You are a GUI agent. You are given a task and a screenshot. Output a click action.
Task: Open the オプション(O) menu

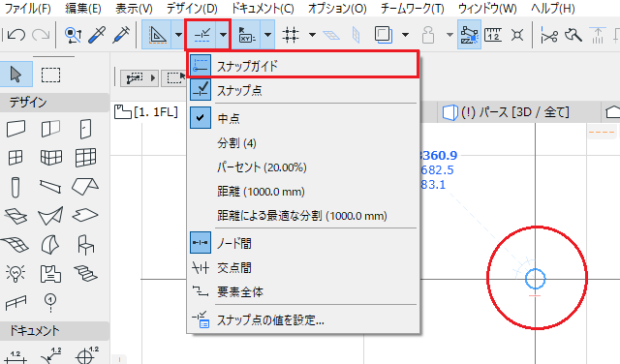click(x=337, y=9)
